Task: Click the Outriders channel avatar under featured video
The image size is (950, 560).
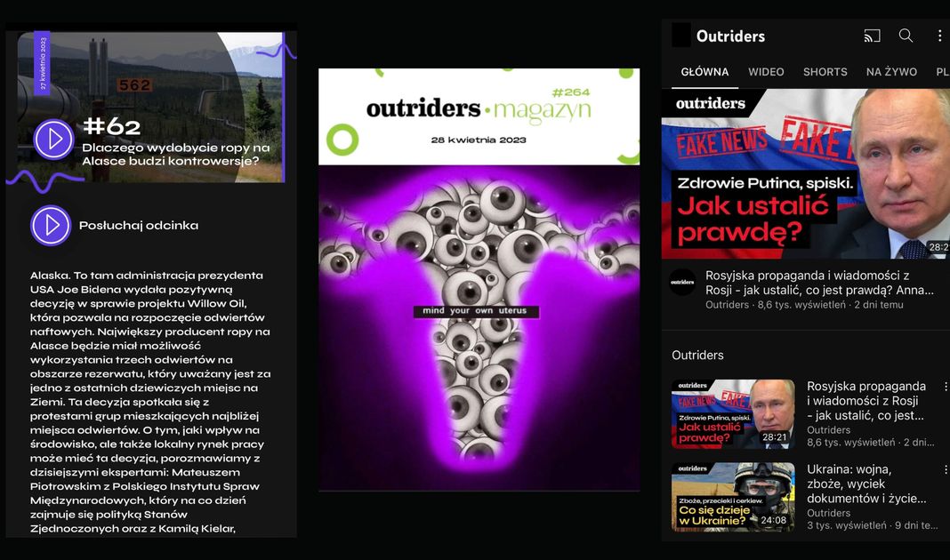Action: (682, 282)
